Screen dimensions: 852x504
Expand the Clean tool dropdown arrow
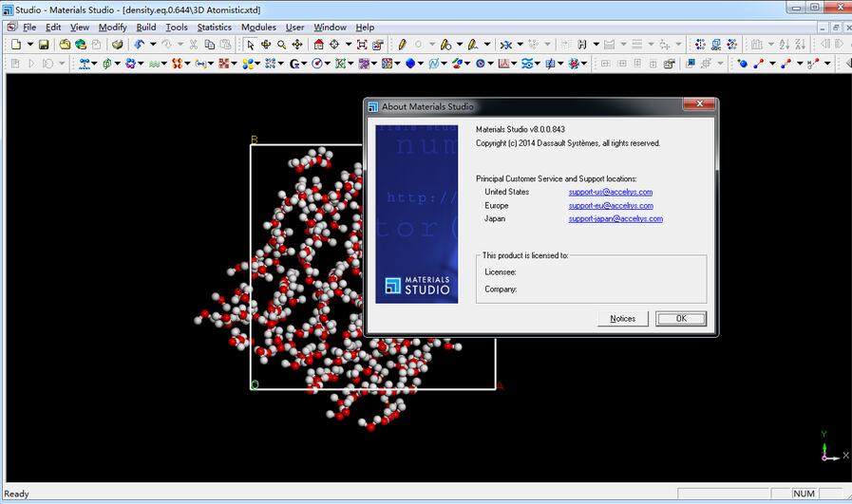click(x=520, y=45)
